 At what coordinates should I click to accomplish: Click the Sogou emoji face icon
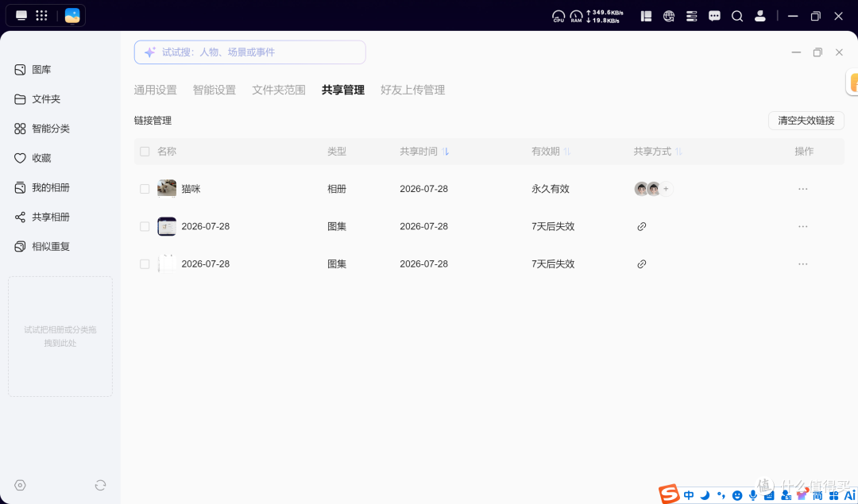[x=737, y=495]
